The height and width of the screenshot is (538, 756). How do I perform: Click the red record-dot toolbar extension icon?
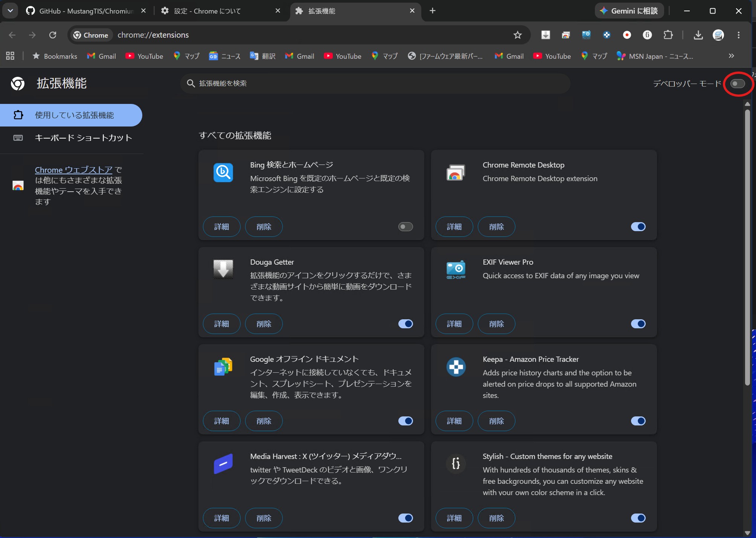(x=627, y=35)
